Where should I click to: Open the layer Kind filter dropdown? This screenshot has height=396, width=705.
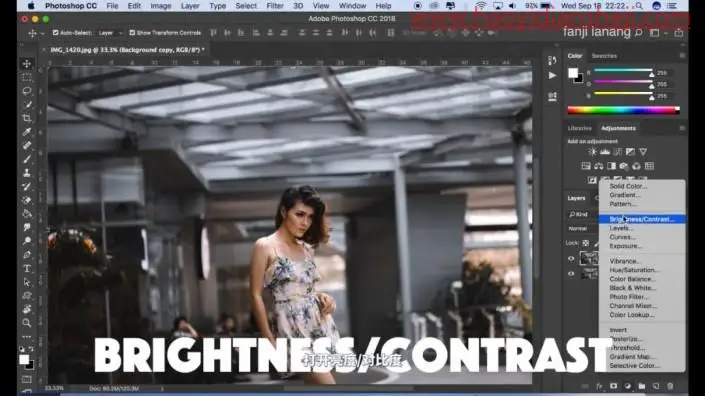tap(583, 214)
